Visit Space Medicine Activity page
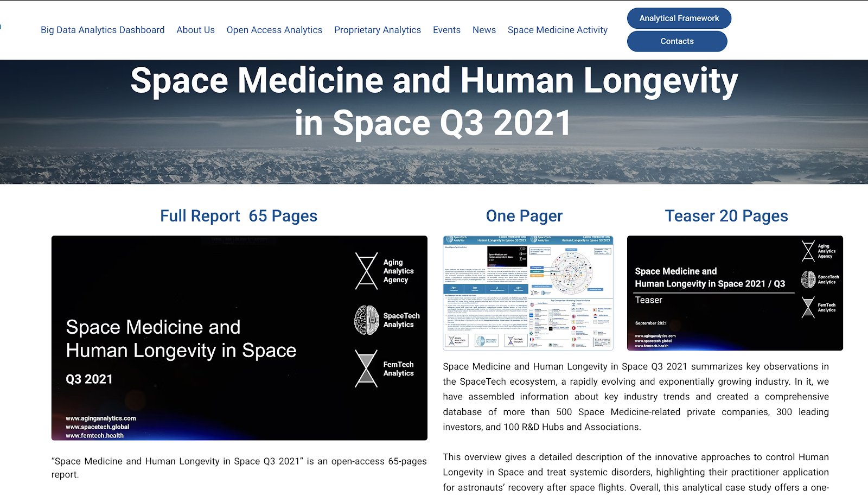This screenshot has height=496, width=868. 557,30
